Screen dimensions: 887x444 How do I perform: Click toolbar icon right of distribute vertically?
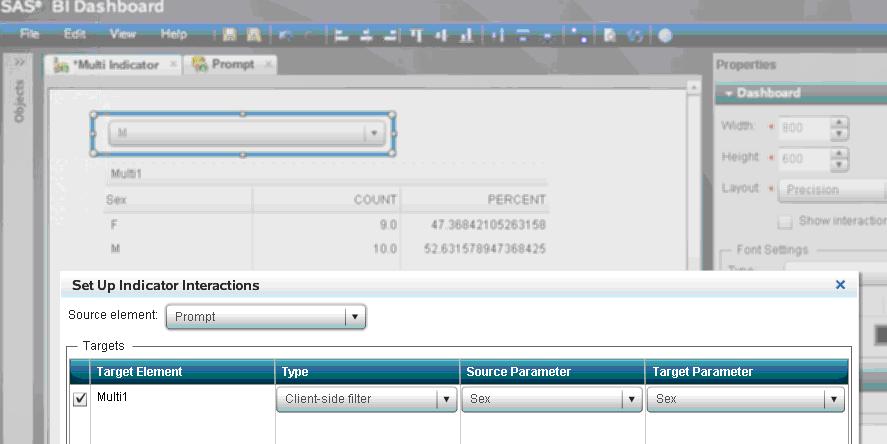[x=548, y=36]
